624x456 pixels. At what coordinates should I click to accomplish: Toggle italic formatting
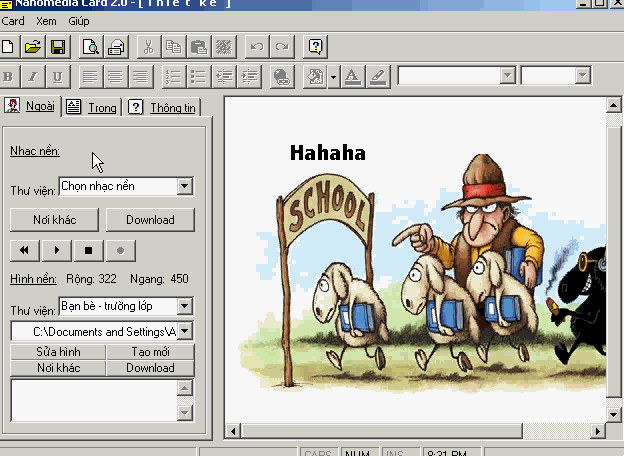click(x=33, y=76)
